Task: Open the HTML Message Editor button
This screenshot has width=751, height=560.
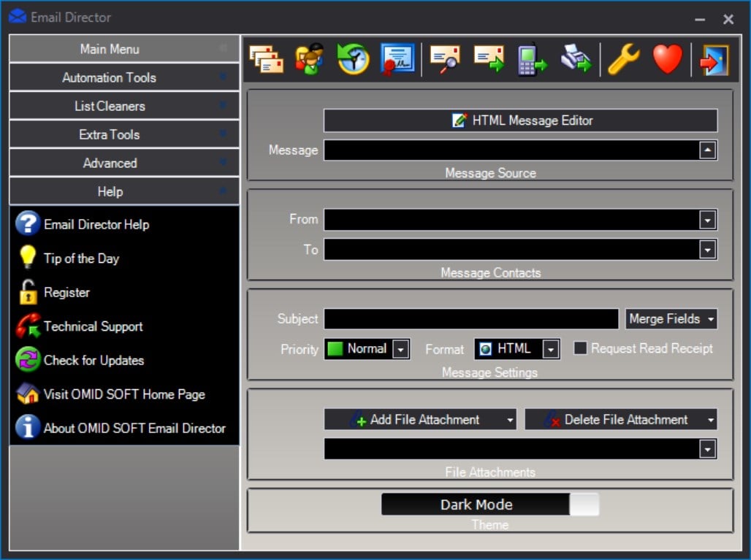Action: pos(521,120)
